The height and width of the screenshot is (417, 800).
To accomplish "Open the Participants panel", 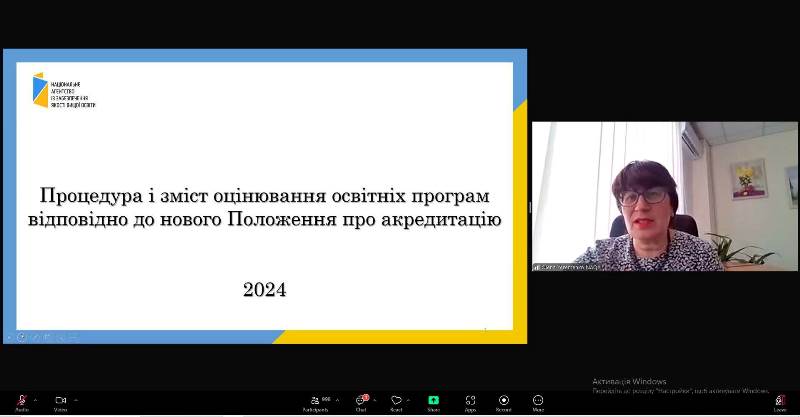I will [316, 401].
